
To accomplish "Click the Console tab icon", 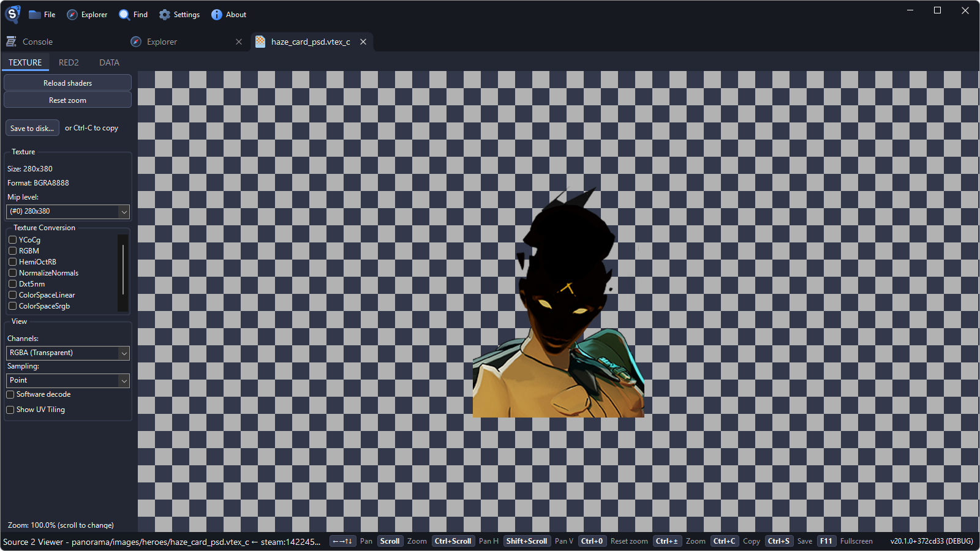I will 11,42.
